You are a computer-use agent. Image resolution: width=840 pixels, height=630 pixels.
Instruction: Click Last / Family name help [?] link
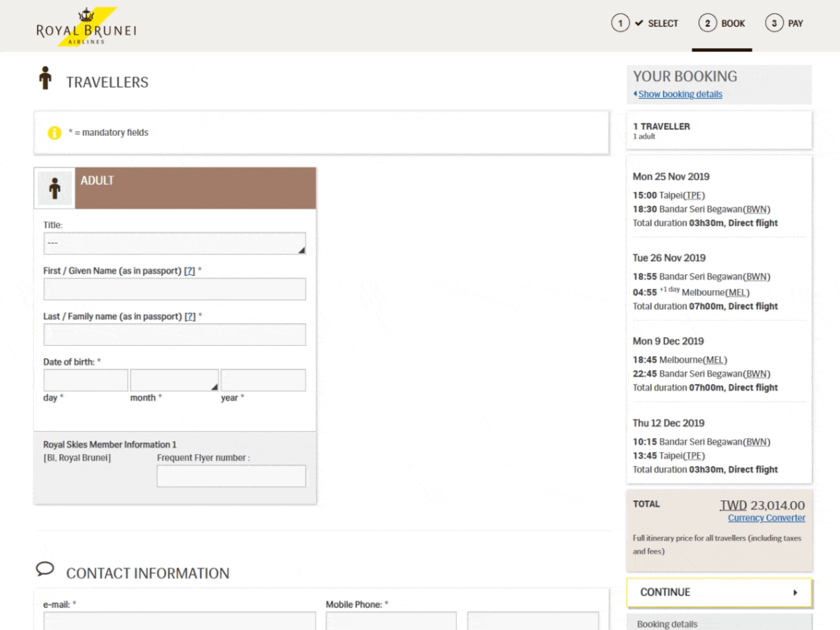pyautogui.click(x=190, y=317)
